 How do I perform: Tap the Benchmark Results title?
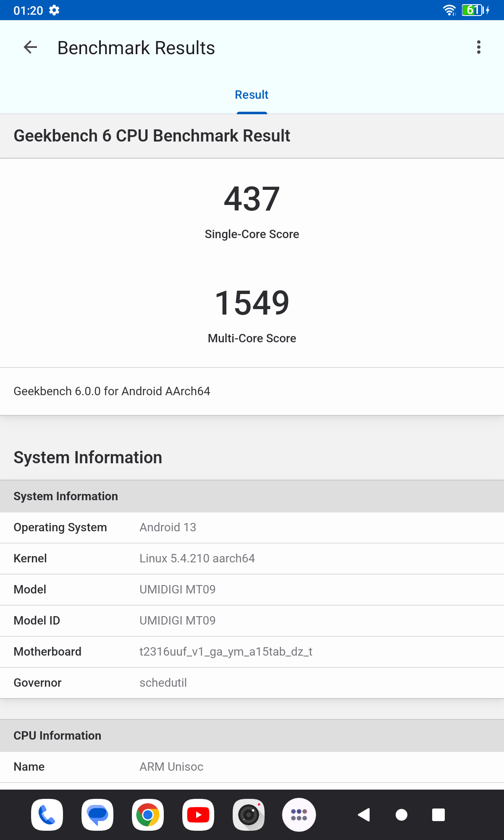(x=136, y=48)
